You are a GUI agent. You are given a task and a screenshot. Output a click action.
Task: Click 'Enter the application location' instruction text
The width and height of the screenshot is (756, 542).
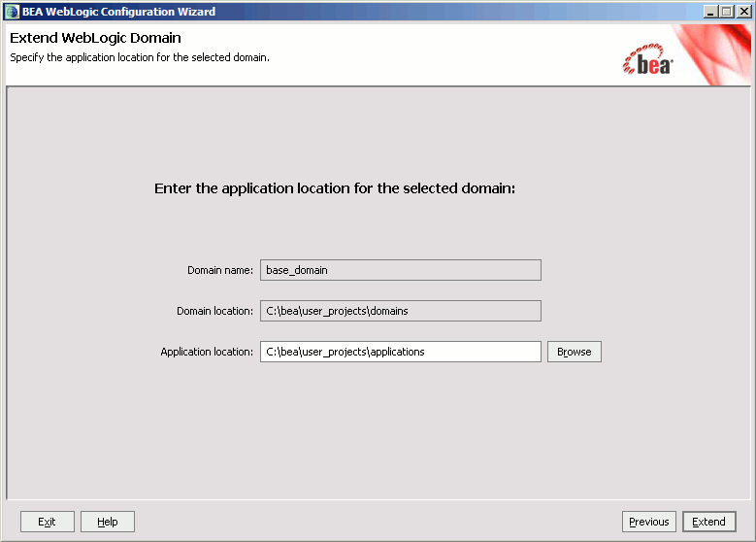click(335, 188)
